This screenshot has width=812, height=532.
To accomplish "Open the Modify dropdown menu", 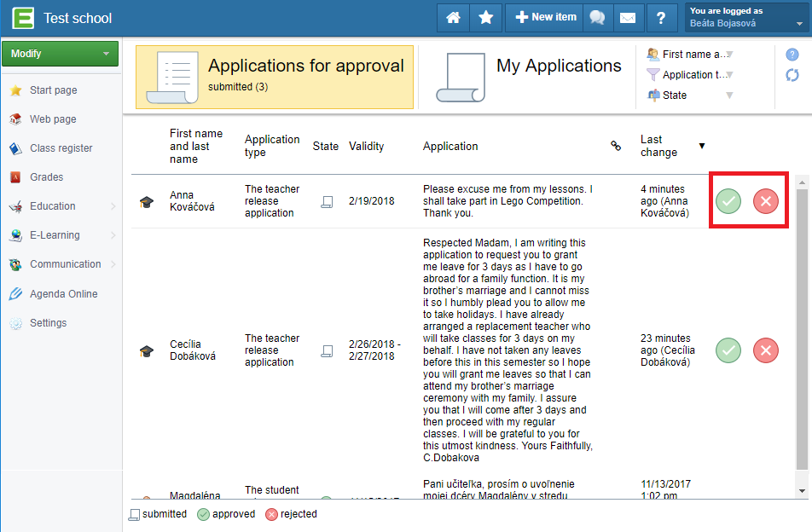I will pos(60,54).
